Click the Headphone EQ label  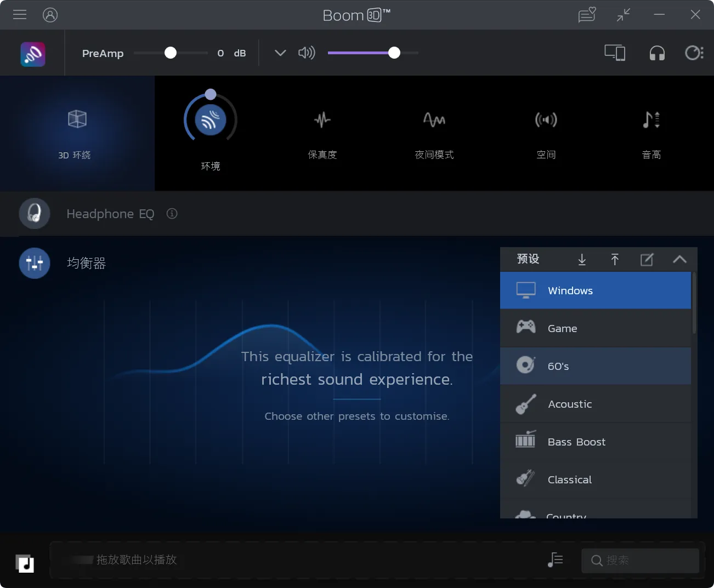pyautogui.click(x=110, y=214)
